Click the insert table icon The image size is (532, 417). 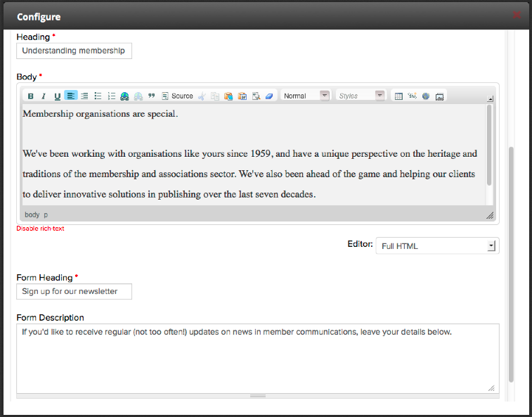[398, 96]
